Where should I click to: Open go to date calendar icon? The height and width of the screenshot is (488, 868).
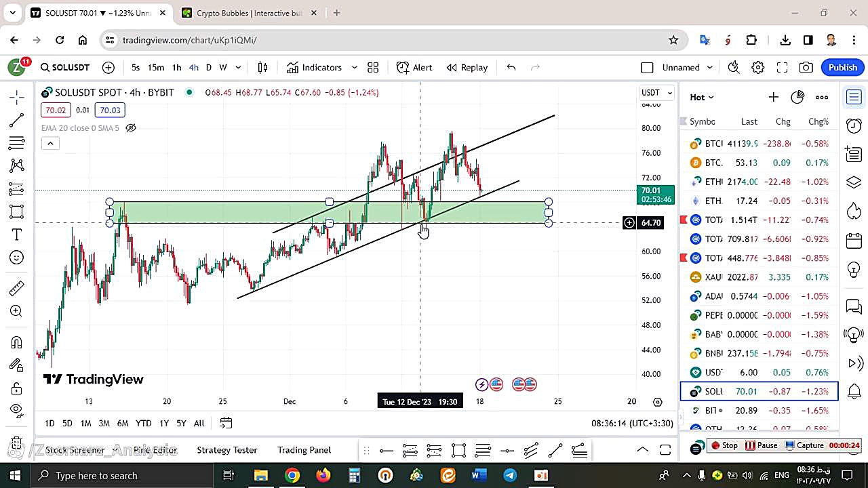pyautogui.click(x=226, y=423)
